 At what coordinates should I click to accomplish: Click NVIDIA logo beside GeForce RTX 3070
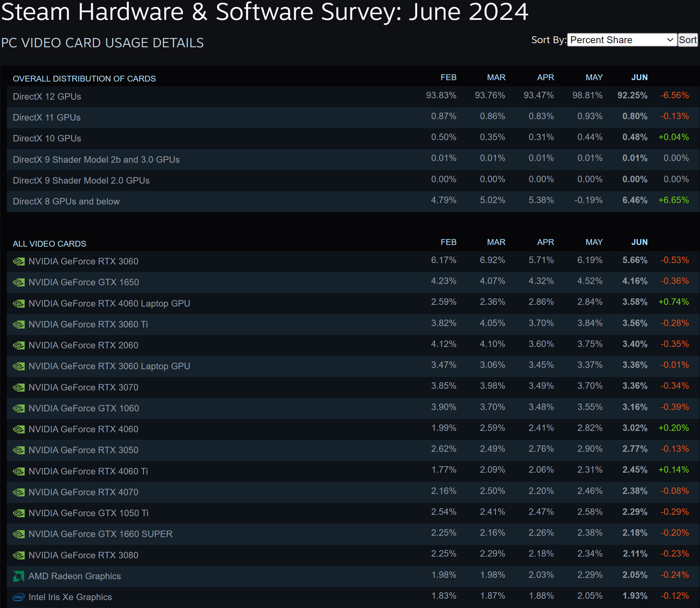pos(19,388)
